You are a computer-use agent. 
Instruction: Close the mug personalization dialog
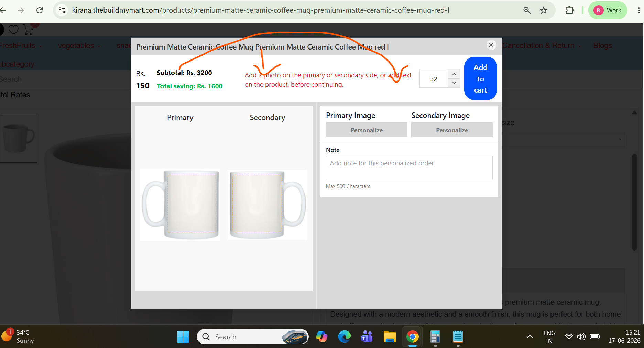coord(491,45)
